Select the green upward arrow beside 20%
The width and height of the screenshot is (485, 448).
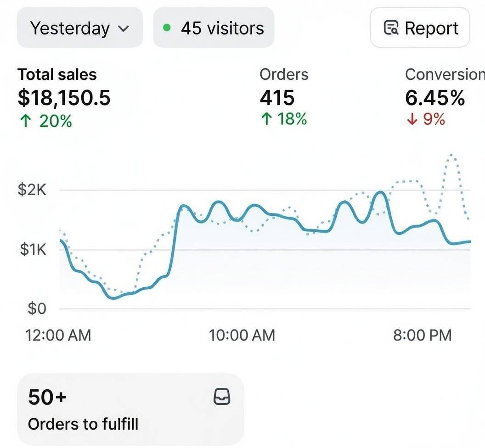pyautogui.click(x=25, y=121)
